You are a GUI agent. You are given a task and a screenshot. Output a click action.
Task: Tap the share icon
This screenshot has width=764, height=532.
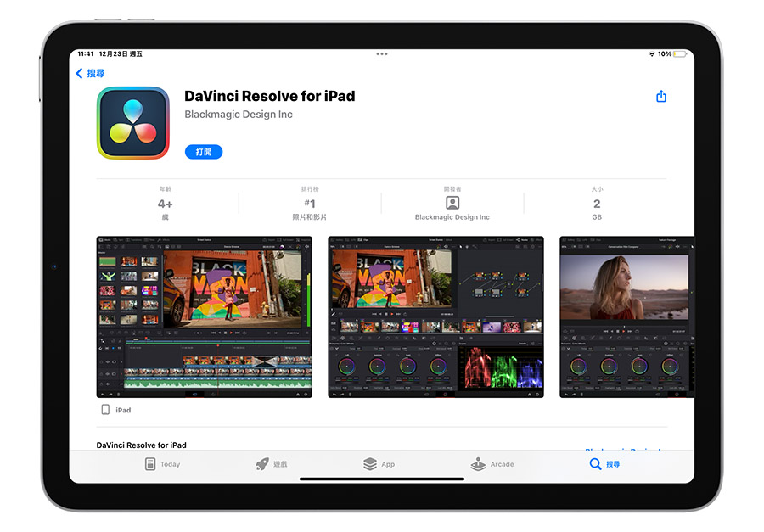tap(660, 96)
